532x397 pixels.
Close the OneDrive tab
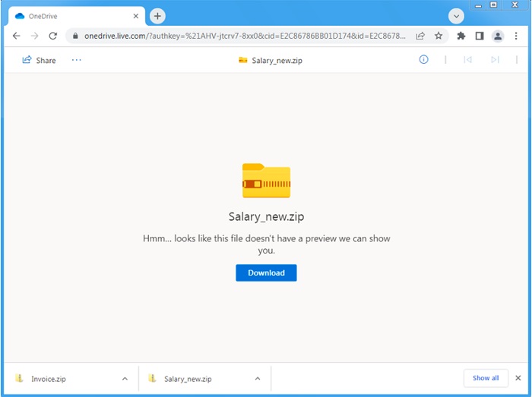pyautogui.click(x=136, y=16)
